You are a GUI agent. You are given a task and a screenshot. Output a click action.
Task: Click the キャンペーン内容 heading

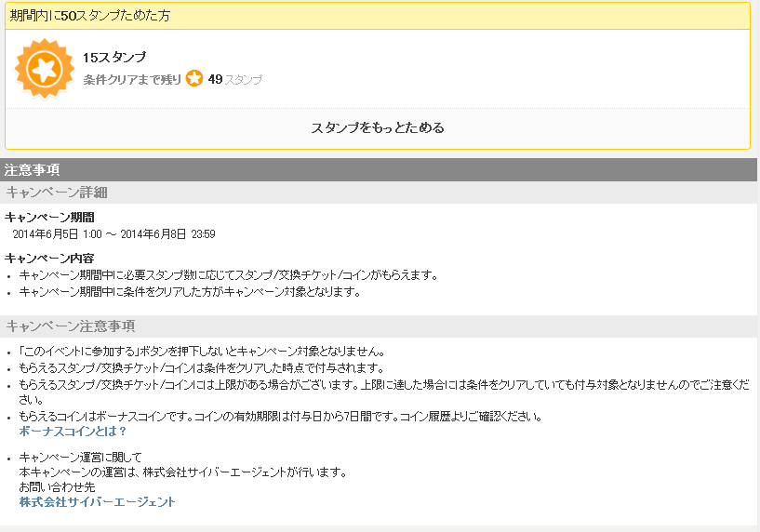(x=49, y=259)
